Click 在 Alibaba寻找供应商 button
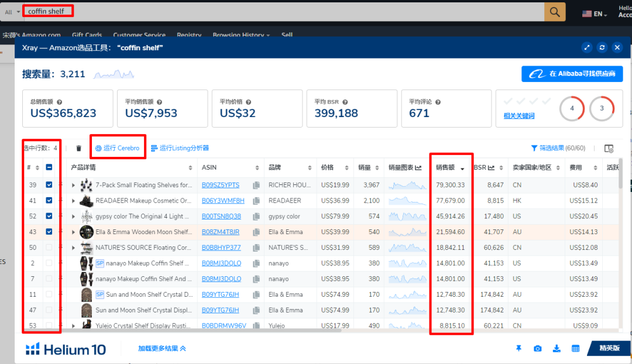The height and width of the screenshot is (364, 632). coord(572,74)
